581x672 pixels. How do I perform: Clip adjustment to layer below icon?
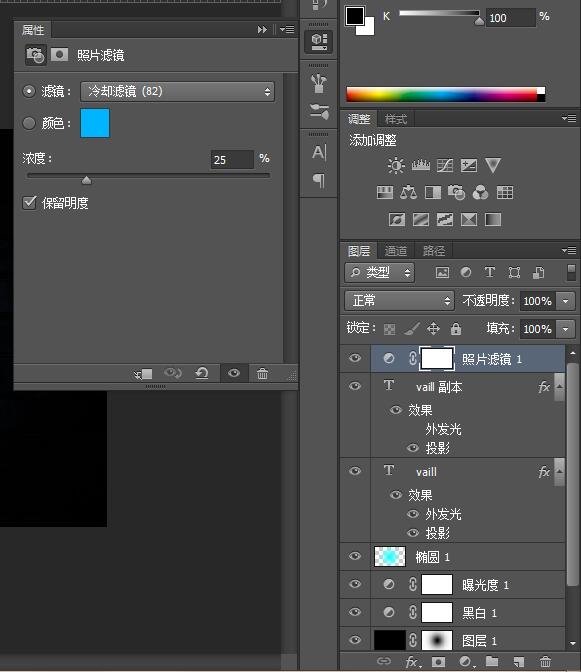143,374
